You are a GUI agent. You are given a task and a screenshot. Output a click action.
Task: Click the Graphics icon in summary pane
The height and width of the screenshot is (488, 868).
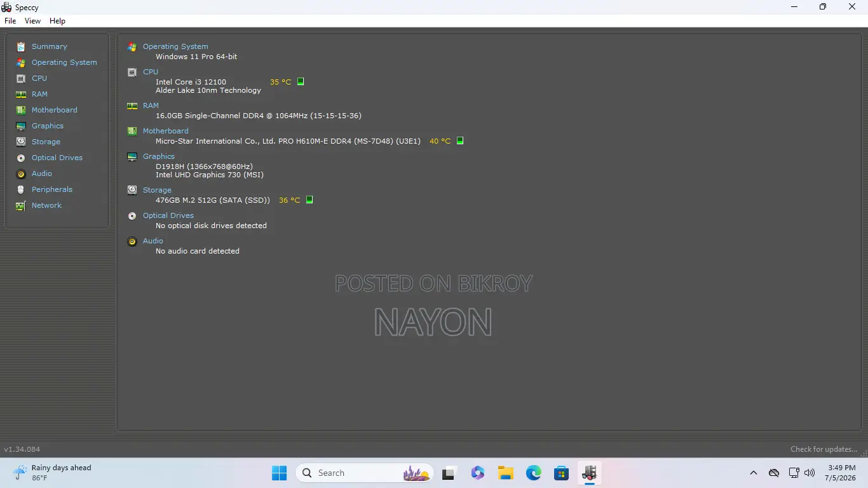coord(132,157)
